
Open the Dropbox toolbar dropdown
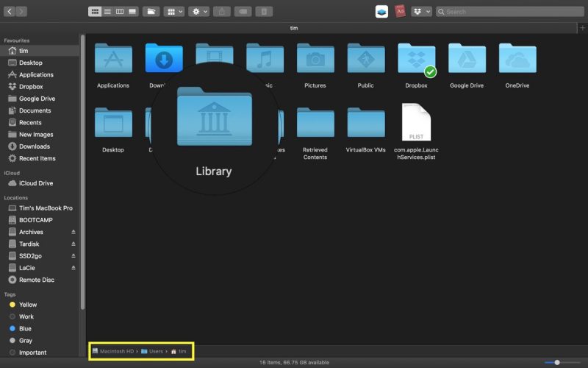tap(421, 12)
